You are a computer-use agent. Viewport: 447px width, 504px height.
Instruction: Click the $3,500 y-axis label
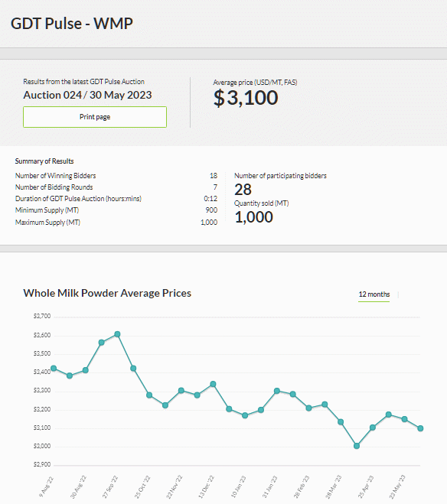click(42, 354)
